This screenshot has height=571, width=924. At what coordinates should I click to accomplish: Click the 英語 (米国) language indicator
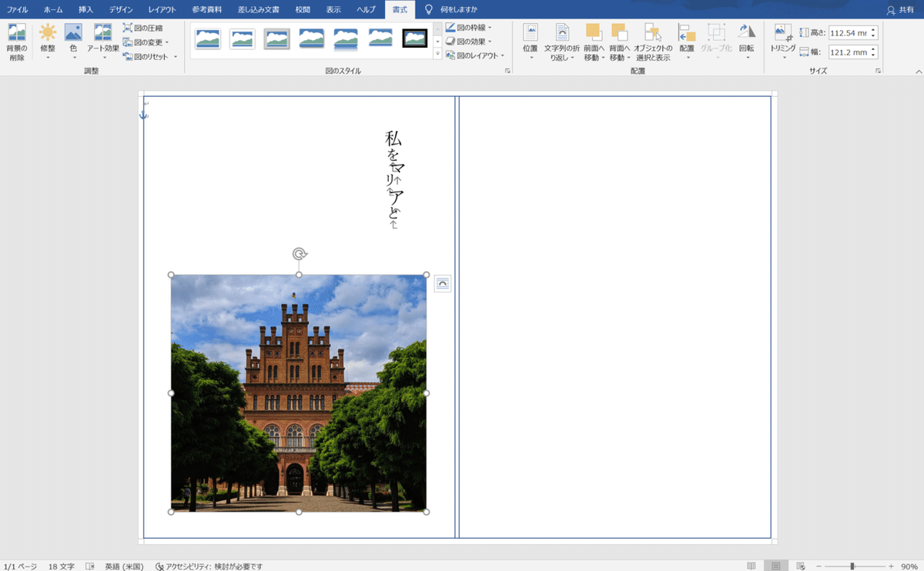coord(124,566)
